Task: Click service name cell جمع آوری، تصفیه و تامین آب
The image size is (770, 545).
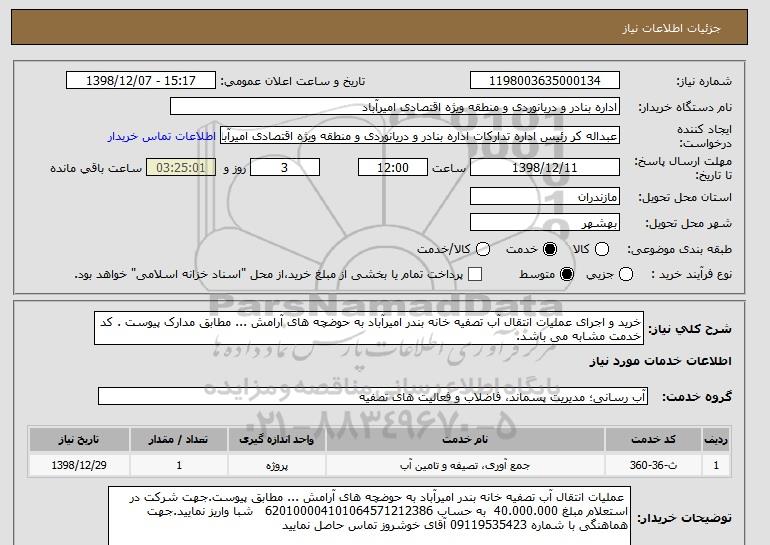Action: coord(465,465)
